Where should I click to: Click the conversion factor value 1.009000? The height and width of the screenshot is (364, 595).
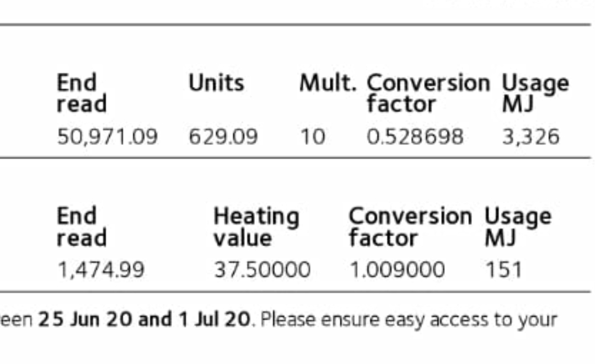[396, 270]
